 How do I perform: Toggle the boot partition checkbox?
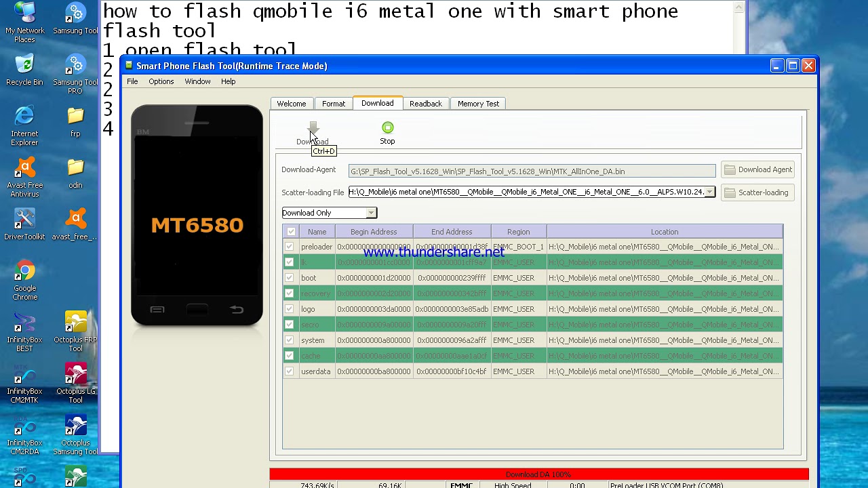point(290,278)
